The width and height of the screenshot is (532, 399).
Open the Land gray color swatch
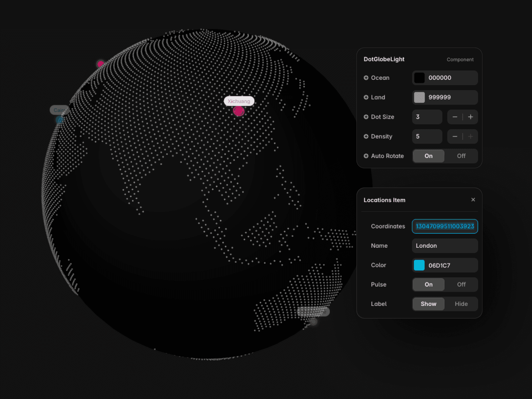click(419, 97)
